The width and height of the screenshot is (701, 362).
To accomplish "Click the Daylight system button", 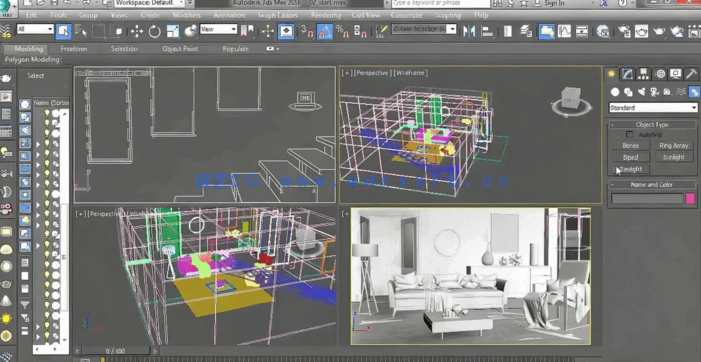I will point(630,169).
